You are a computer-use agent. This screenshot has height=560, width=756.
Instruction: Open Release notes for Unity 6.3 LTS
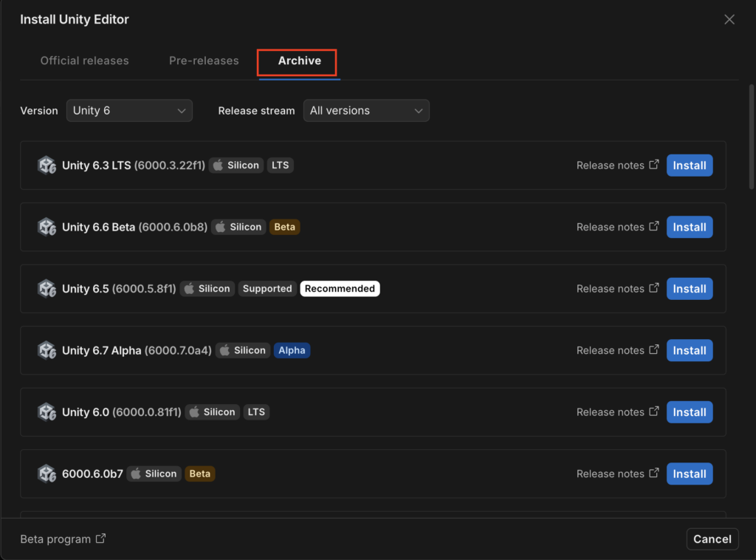pos(618,165)
